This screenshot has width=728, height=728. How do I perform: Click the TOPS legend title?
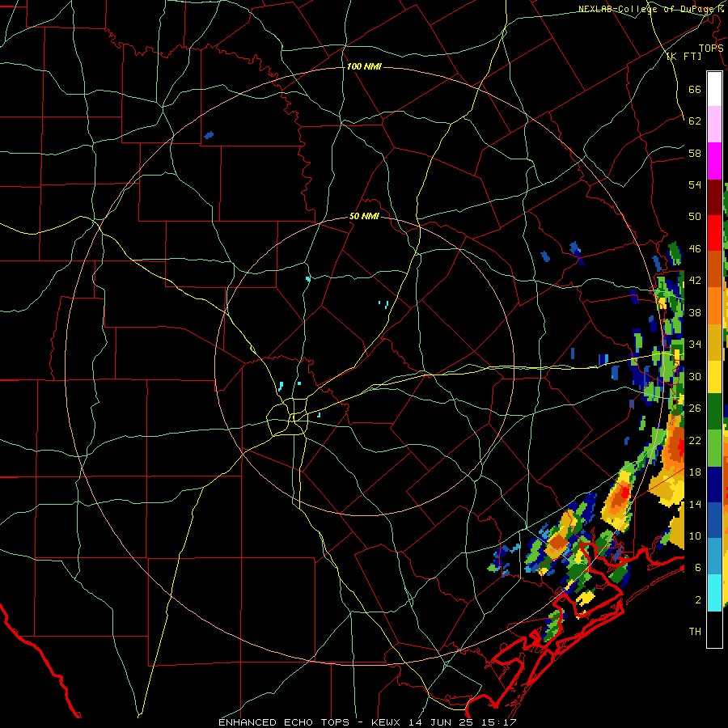(711, 48)
